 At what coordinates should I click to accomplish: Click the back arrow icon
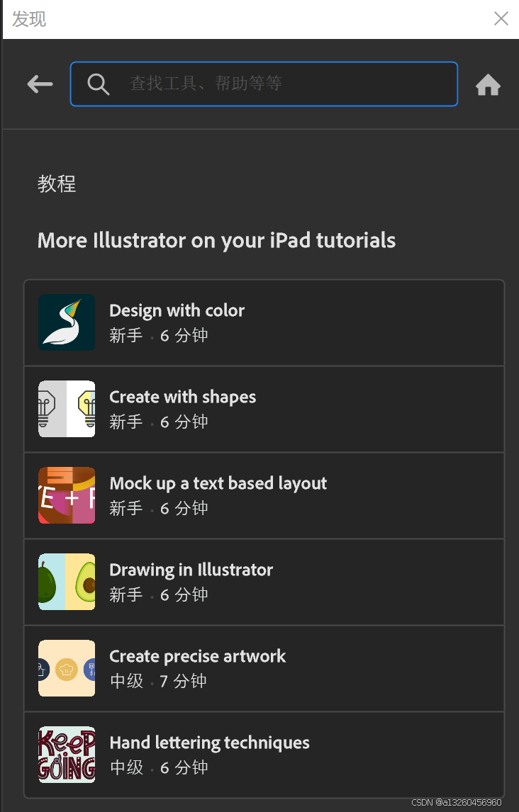40,84
